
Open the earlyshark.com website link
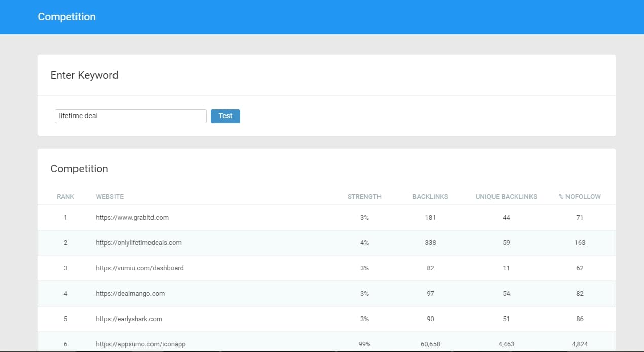tap(129, 319)
